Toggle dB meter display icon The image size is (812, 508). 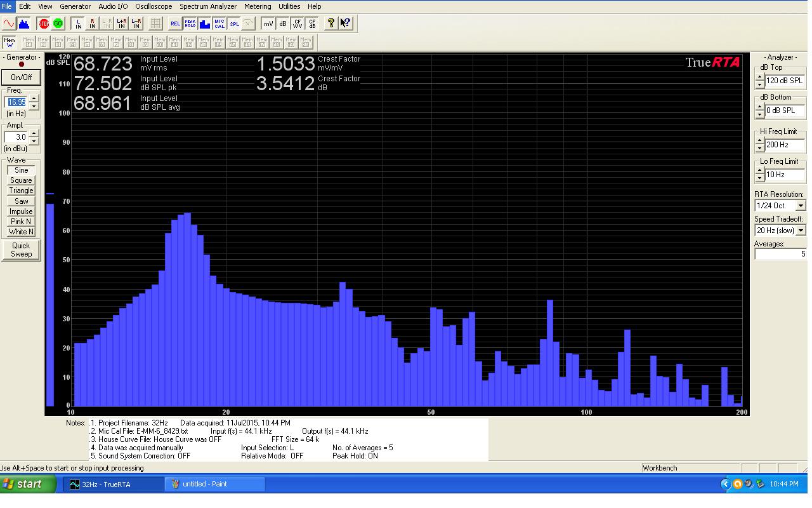283,23
